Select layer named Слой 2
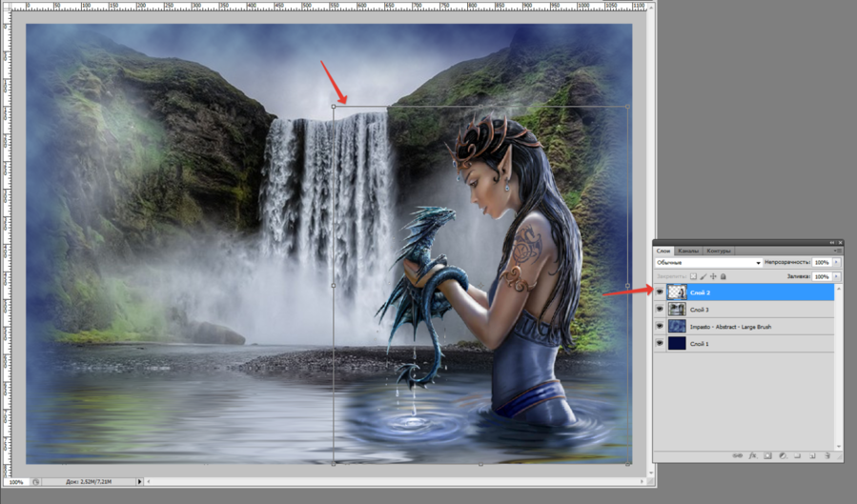This screenshot has height=504, width=857. point(700,292)
